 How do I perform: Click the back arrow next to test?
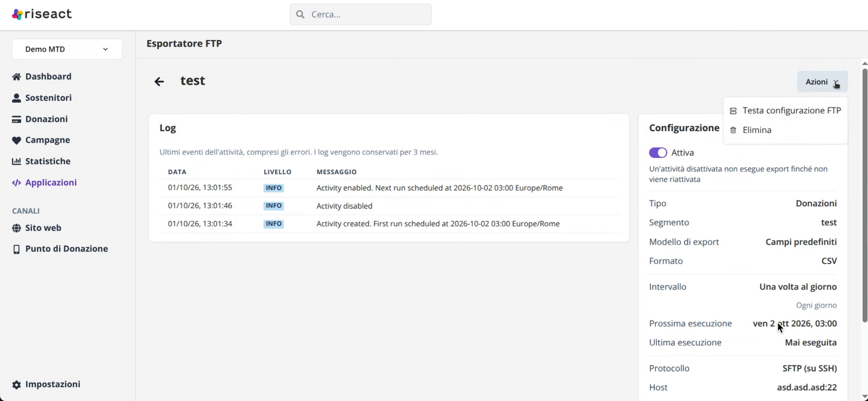(x=159, y=82)
